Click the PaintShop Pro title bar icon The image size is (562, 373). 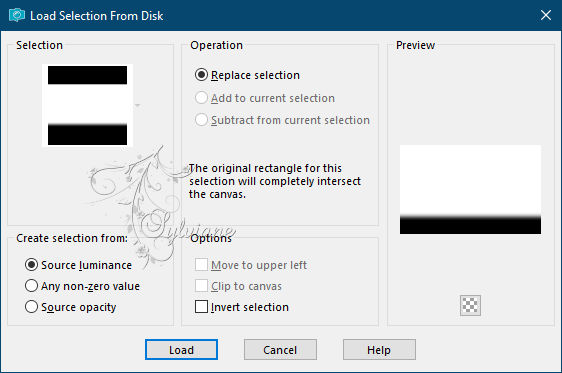[17, 15]
